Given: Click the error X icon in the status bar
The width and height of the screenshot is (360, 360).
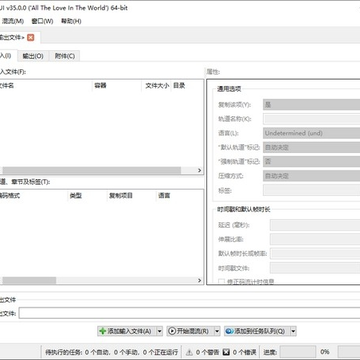Looking at the screenshot, I should click(226, 352).
